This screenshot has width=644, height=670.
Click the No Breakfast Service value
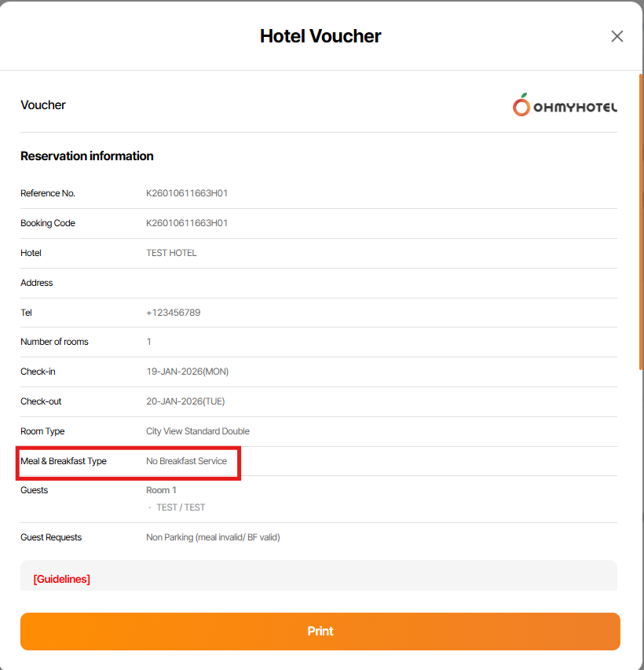coord(186,461)
